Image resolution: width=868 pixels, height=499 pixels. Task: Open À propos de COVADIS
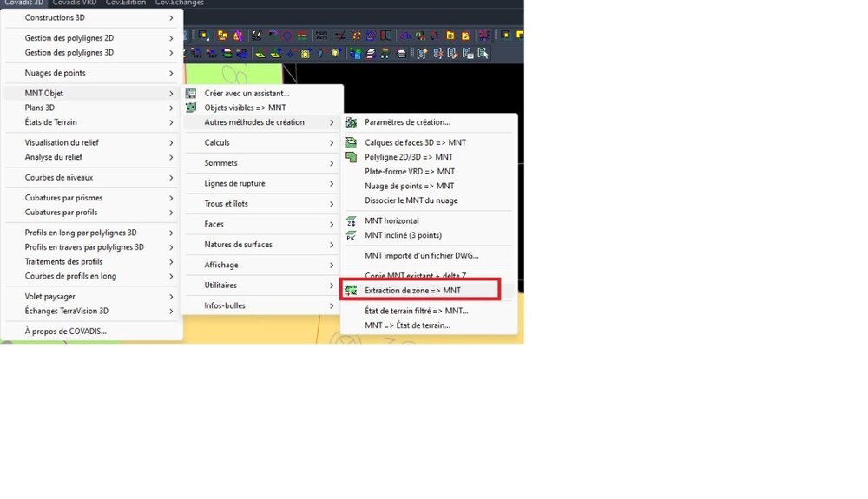point(65,332)
